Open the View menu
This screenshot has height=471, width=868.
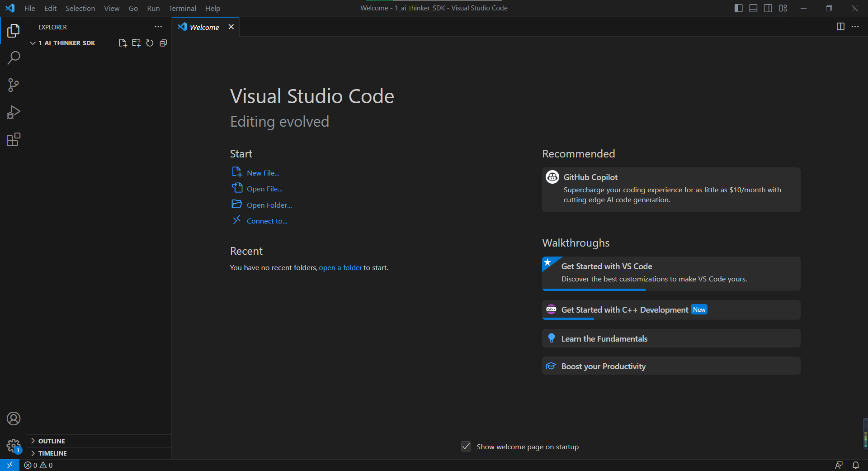(x=112, y=8)
